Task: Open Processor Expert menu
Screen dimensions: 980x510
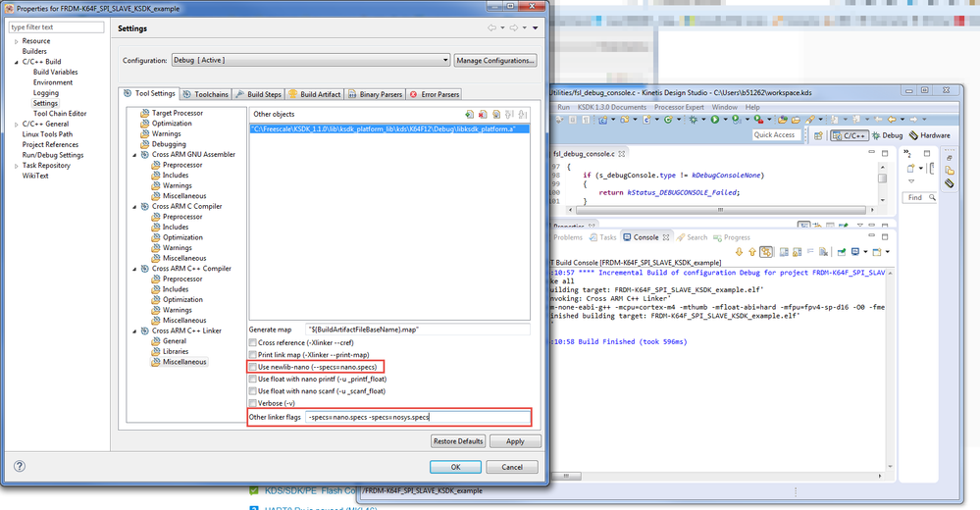Action: [x=679, y=107]
